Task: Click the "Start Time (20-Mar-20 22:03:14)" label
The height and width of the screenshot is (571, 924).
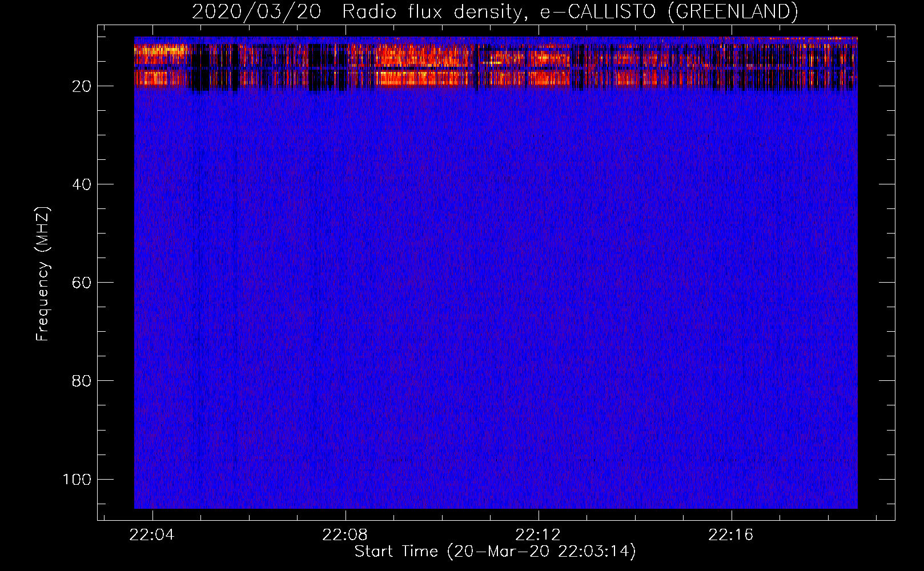Action: pos(495,552)
